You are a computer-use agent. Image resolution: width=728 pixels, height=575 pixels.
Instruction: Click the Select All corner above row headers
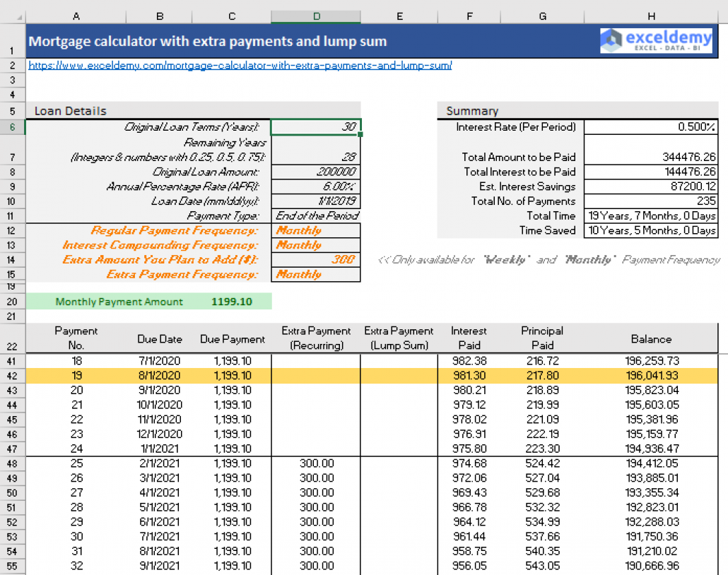pos(12,16)
